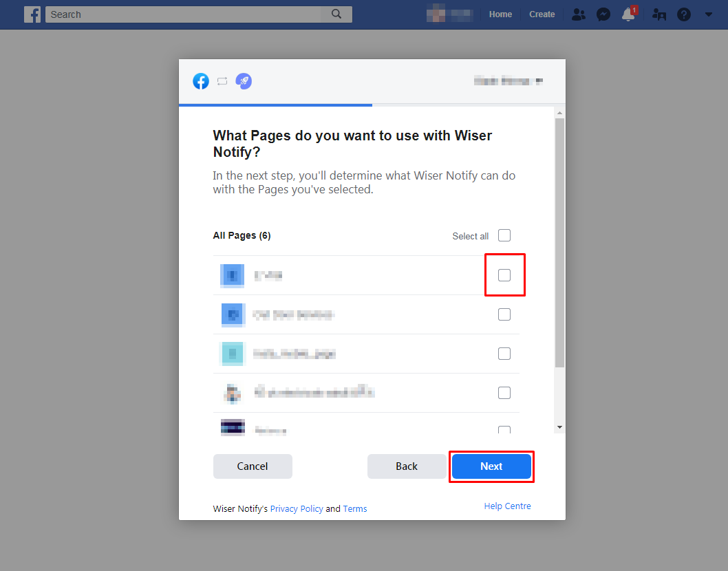Tick the checkbox beside the teal-thumbnail page
Screen dimensions: 728x571
point(504,354)
